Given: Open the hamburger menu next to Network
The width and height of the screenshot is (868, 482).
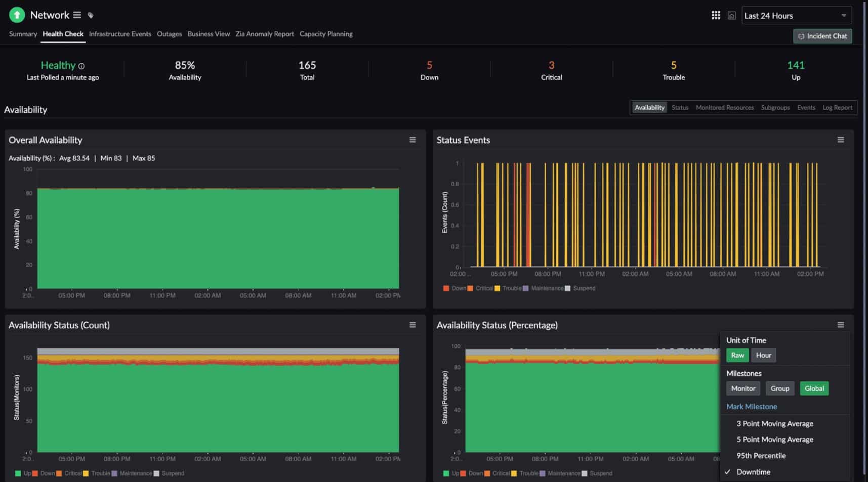Looking at the screenshot, I should [x=76, y=15].
